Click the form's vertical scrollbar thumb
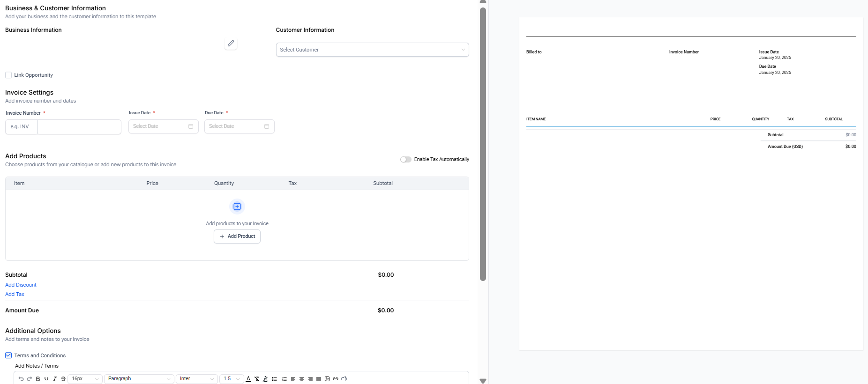This screenshot has width=868, height=384. pyautogui.click(x=483, y=144)
